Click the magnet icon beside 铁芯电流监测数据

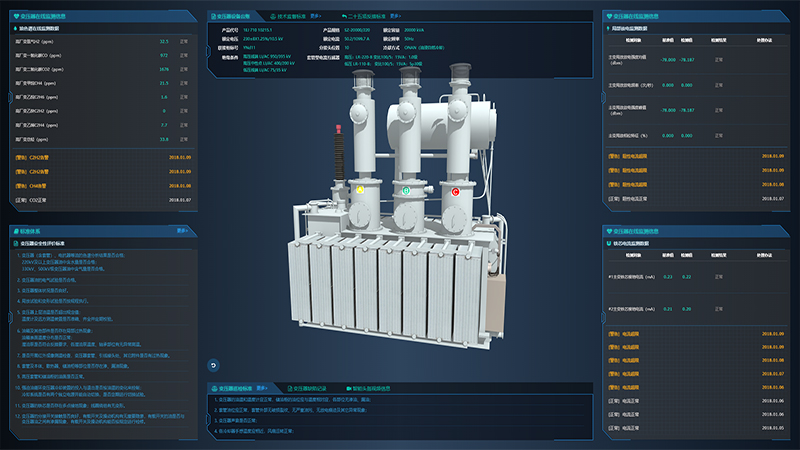pyautogui.click(x=609, y=243)
